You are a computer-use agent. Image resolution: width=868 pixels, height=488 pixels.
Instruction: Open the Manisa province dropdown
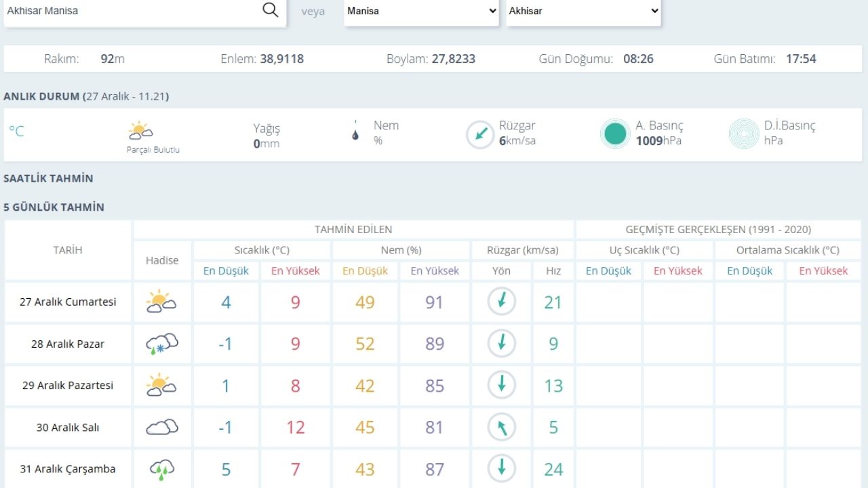[421, 11]
